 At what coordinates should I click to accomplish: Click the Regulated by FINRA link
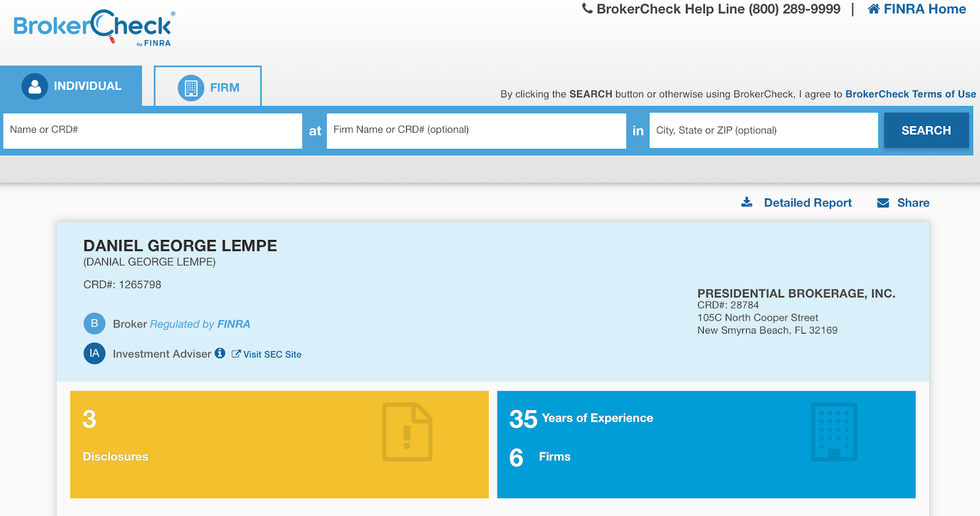[200, 324]
